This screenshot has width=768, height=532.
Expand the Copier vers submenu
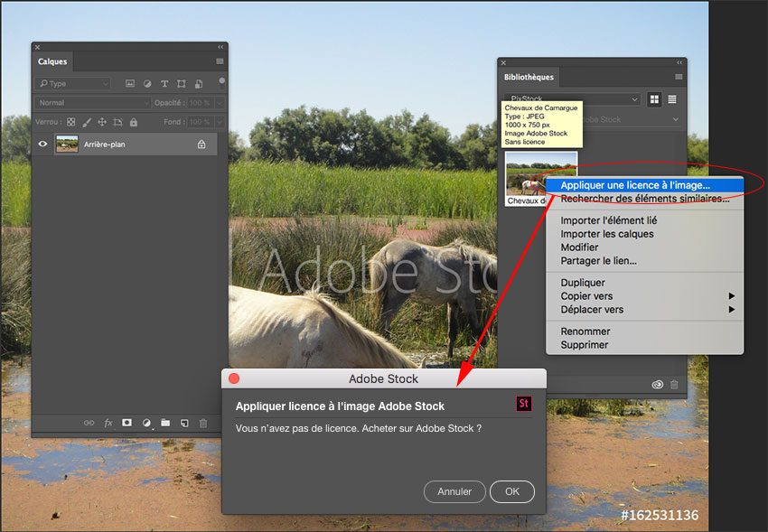[644, 296]
